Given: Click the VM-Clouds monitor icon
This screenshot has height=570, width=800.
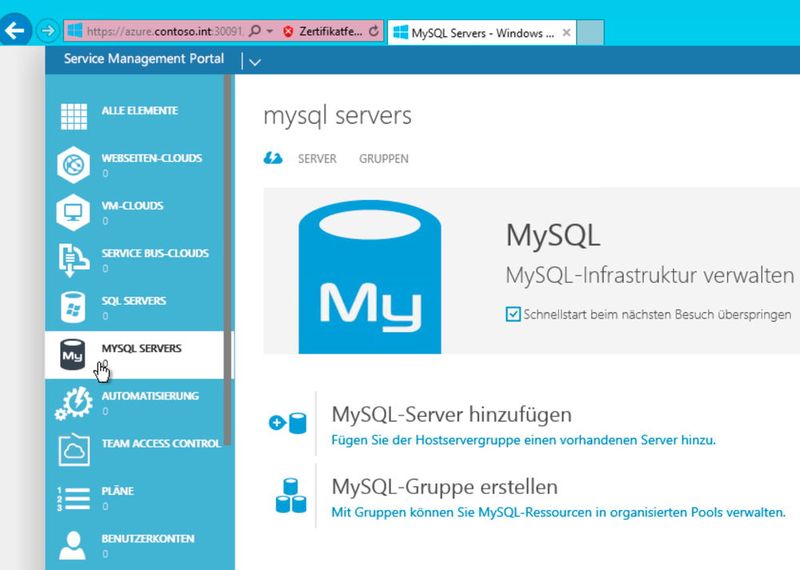Looking at the screenshot, I should [73, 212].
